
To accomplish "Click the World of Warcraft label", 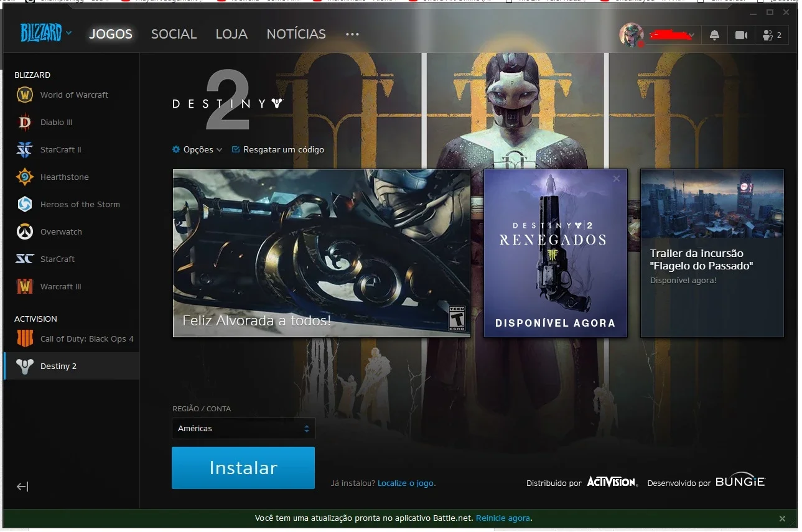I will click(74, 95).
